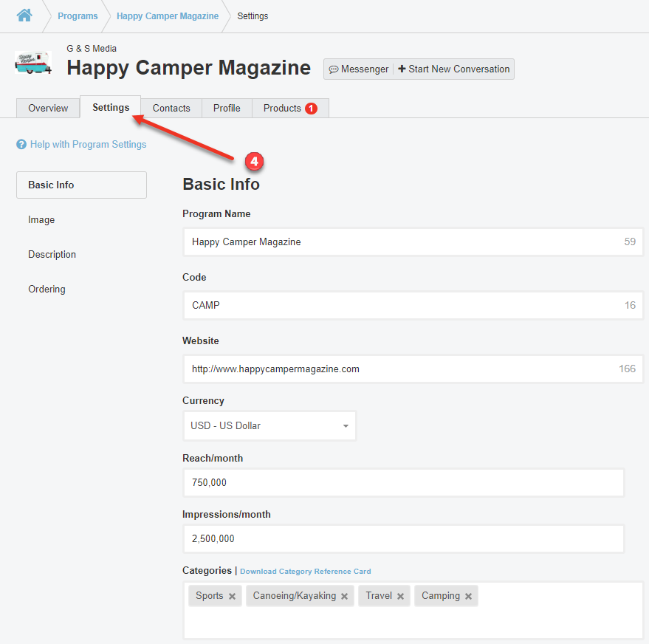Switch to the Overview tab
649x644 pixels.
[48, 108]
